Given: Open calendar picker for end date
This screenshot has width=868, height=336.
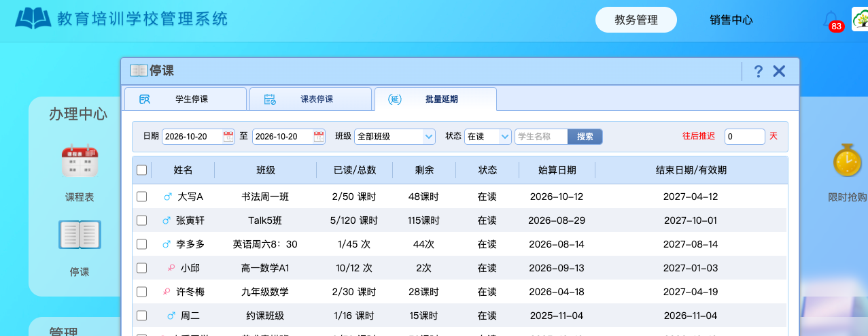Looking at the screenshot, I should [319, 137].
